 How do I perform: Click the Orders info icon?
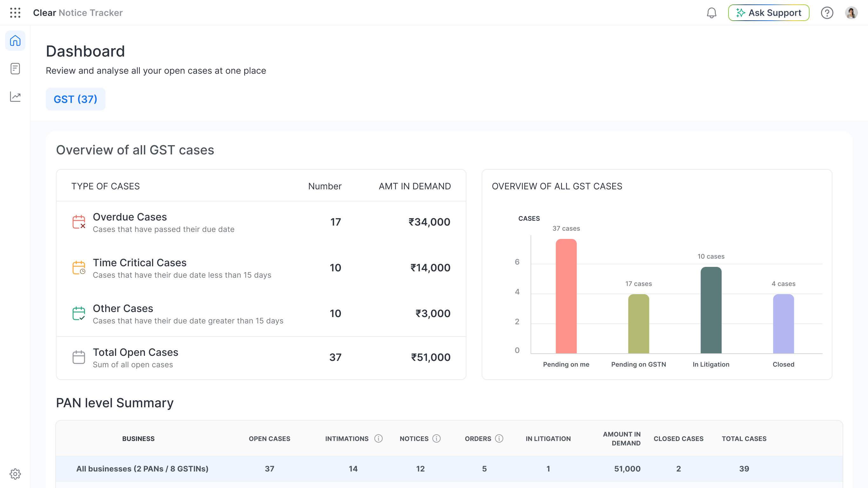tap(499, 438)
